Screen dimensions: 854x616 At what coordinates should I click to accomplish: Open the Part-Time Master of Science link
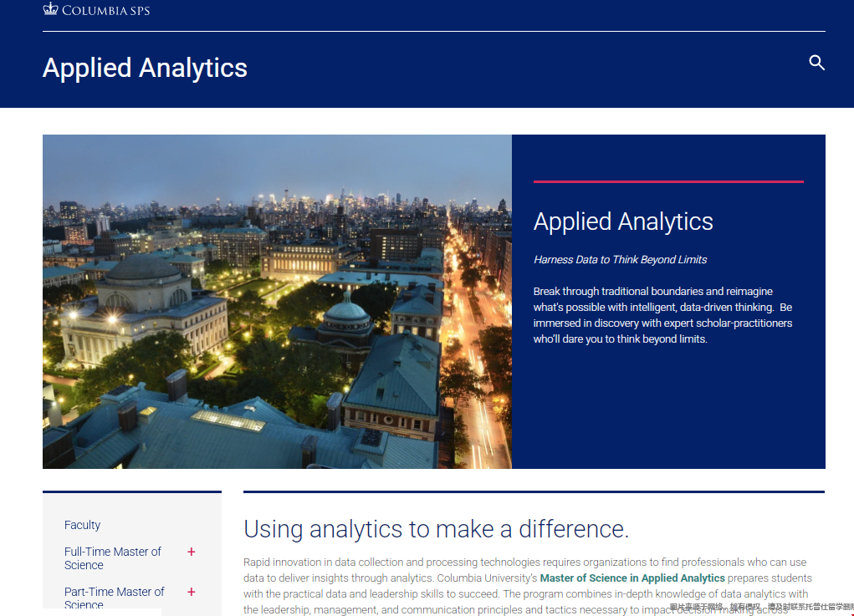tap(115, 598)
